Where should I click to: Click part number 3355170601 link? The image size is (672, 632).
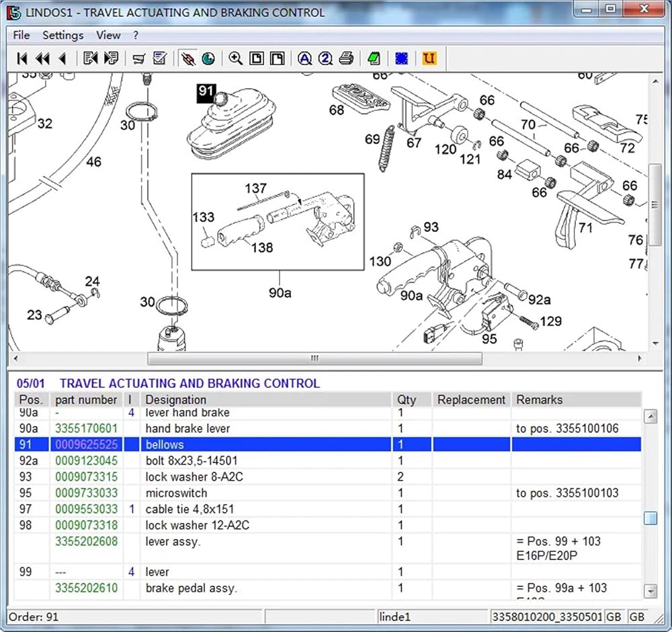[86, 428]
